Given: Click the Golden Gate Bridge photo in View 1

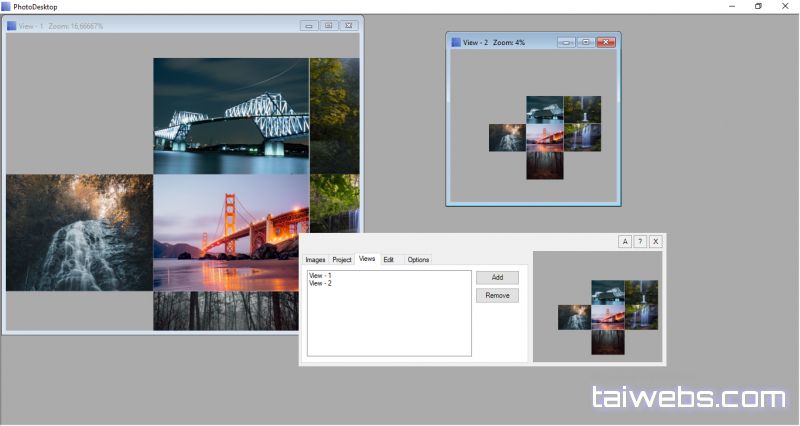Looking at the screenshot, I should click(231, 232).
